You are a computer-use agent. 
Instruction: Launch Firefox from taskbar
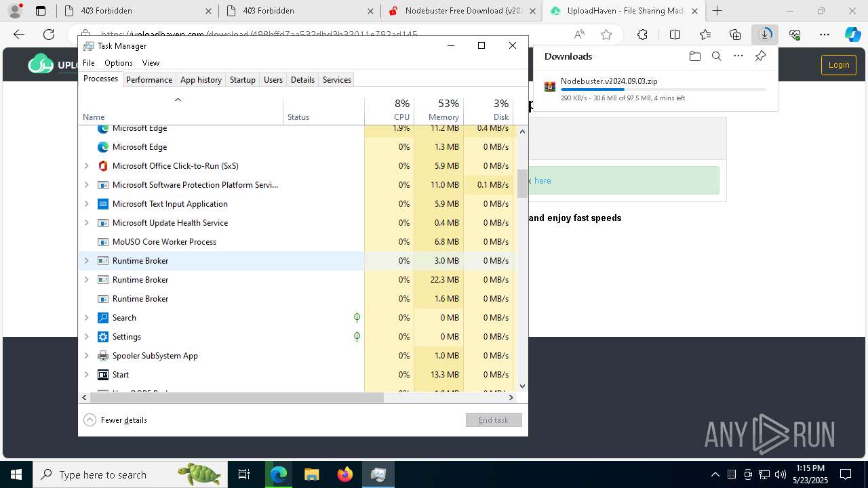345,474
